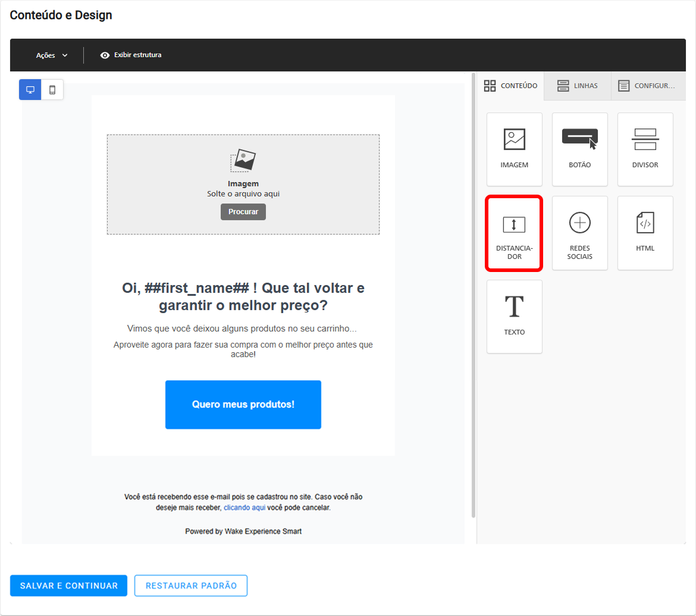Click the image placeholder icon
The width and height of the screenshot is (696, 616).
pyautogui.click(x=243, y=160)
